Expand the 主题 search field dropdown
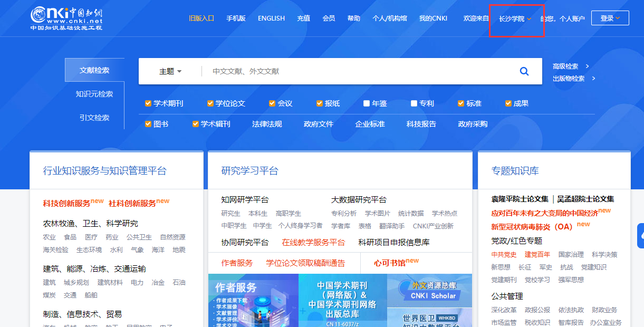 tap(170, 71)
